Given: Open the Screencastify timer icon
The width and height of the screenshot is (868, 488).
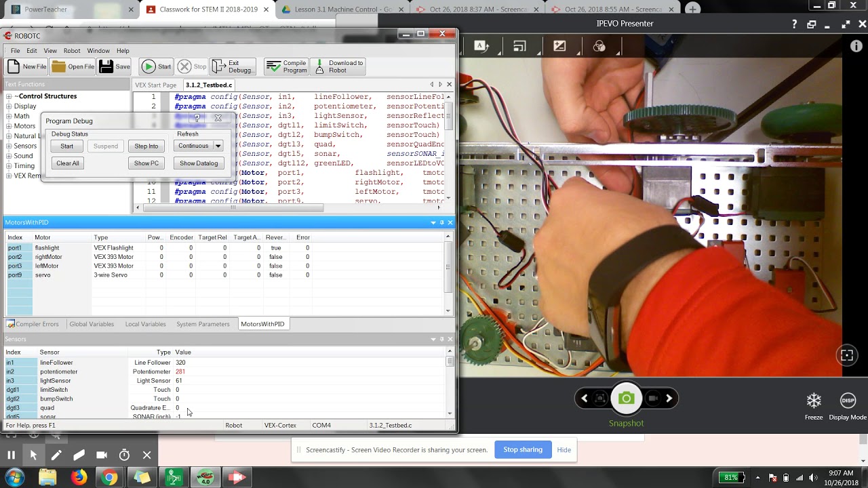Looking at the screenshot, I should (x=124, y=455).
